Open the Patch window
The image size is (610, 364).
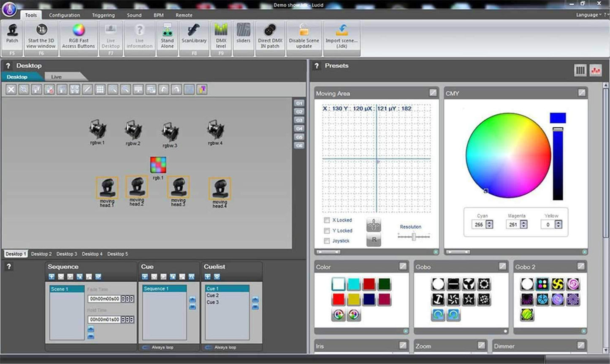12,36
